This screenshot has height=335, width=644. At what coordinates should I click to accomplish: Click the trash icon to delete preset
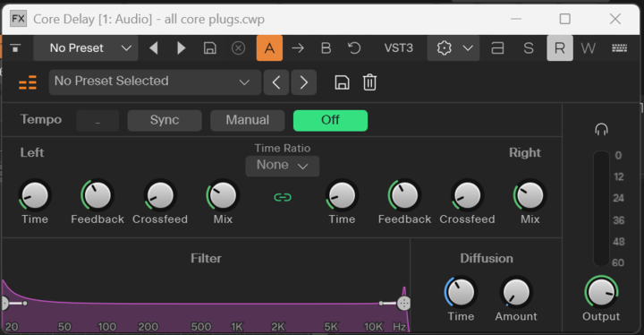pos(369,82)
